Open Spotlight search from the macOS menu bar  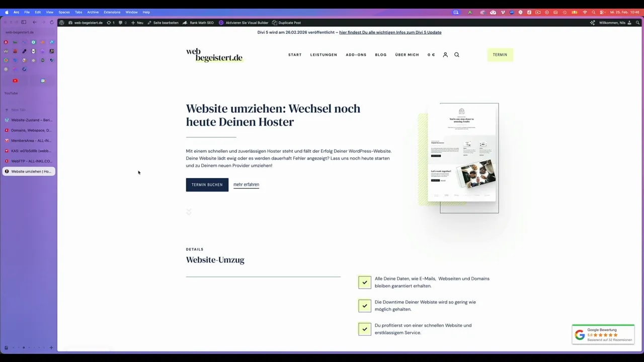tap(593, 12)
